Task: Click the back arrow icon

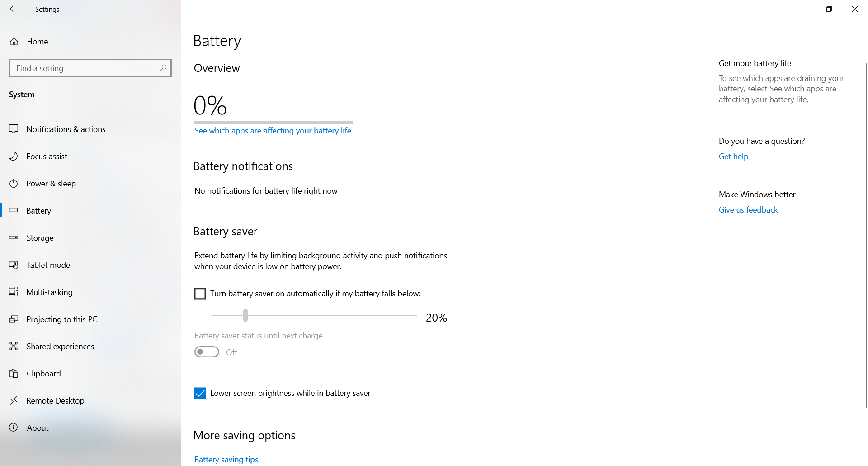Action: [x=14, y=9]
